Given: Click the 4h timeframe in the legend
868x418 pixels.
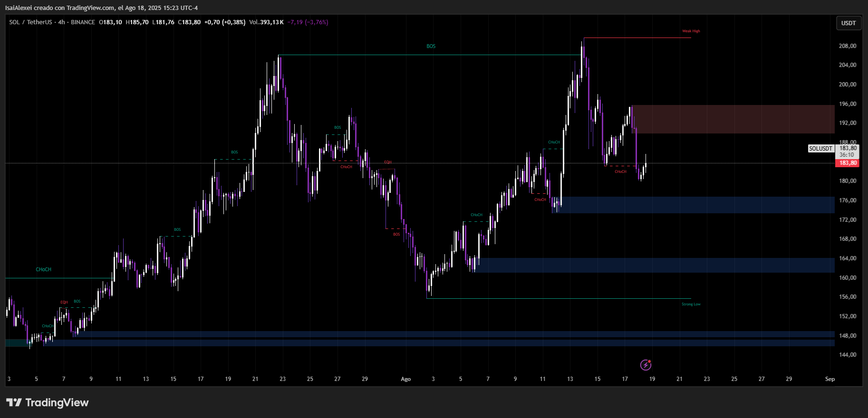Looking at the screenshot, I should tap(62, 22).
